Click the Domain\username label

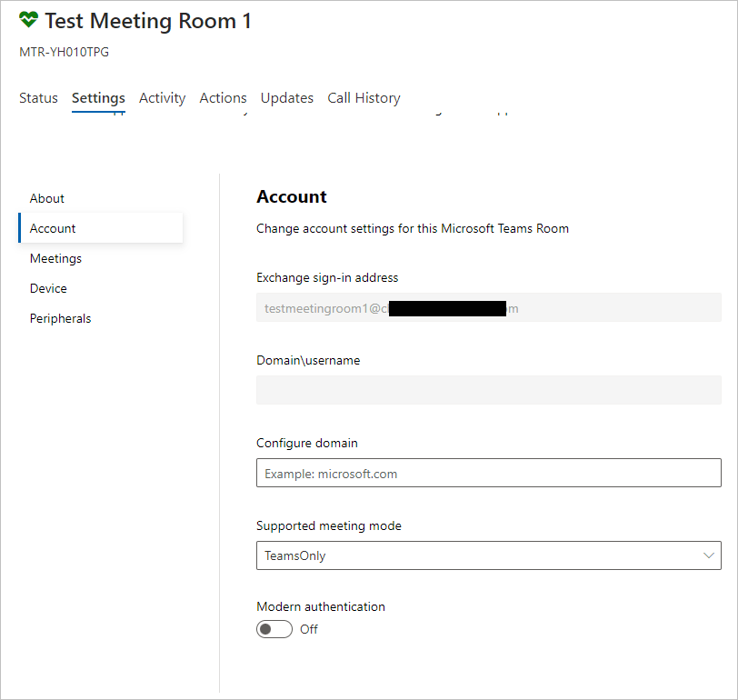308,360
